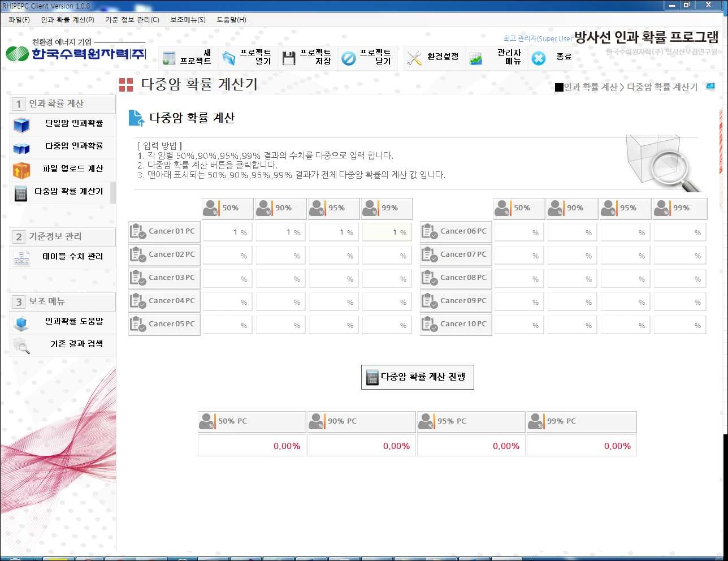Click left table 90% column header
Image resolution: width=728 pixels, height=561 pixels.
pyautogui.click(x=281, y=209)
